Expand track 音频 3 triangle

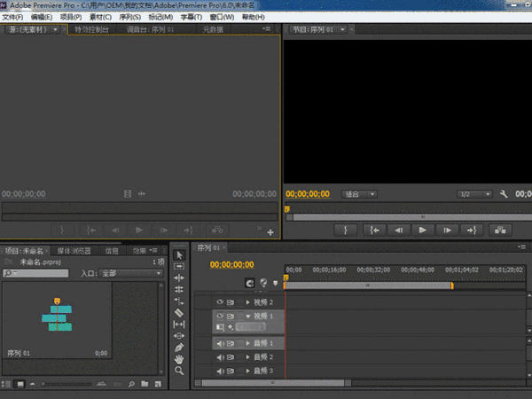(248, 371)
